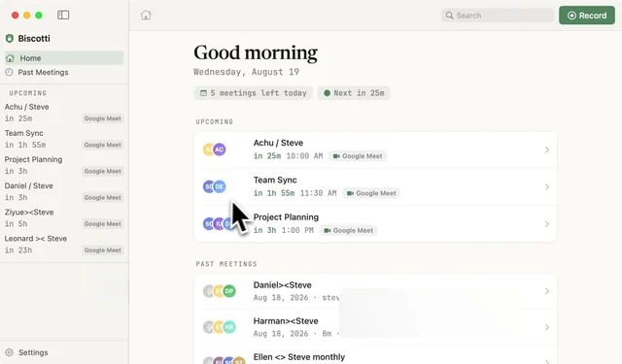622x364 pixels.
Task: Click sidebar Google Meet badge for Achu / Steve
Action: [103, 118]
